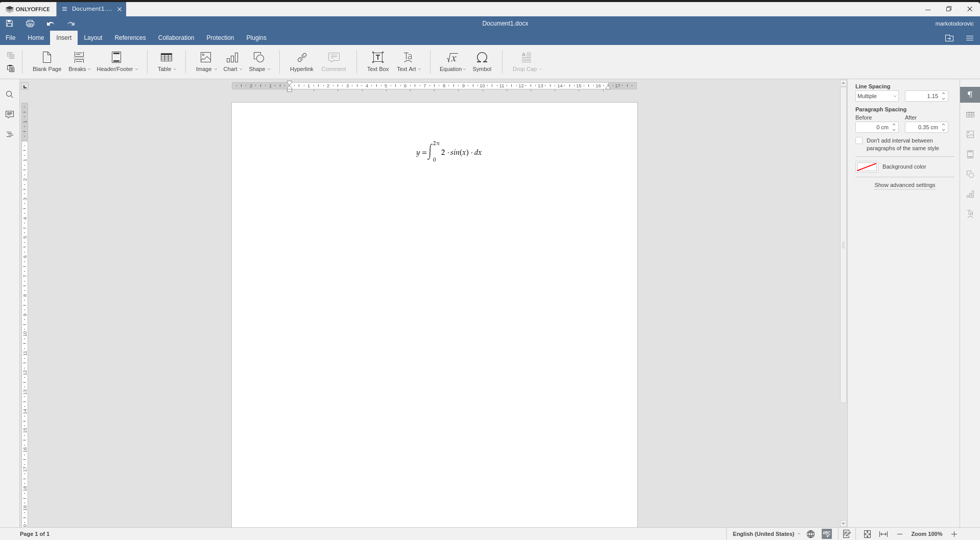
Task: Open the Line Spacing type dropdown
Action: [x=877, y=96]
